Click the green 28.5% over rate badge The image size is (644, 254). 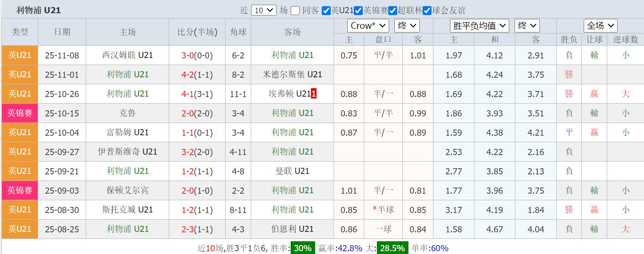[391, 248]
